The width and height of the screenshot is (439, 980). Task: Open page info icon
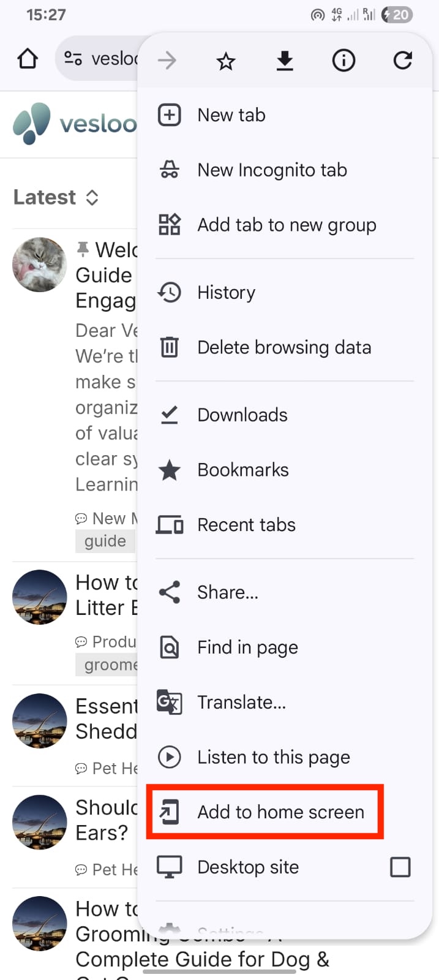[x=343, y=61]
